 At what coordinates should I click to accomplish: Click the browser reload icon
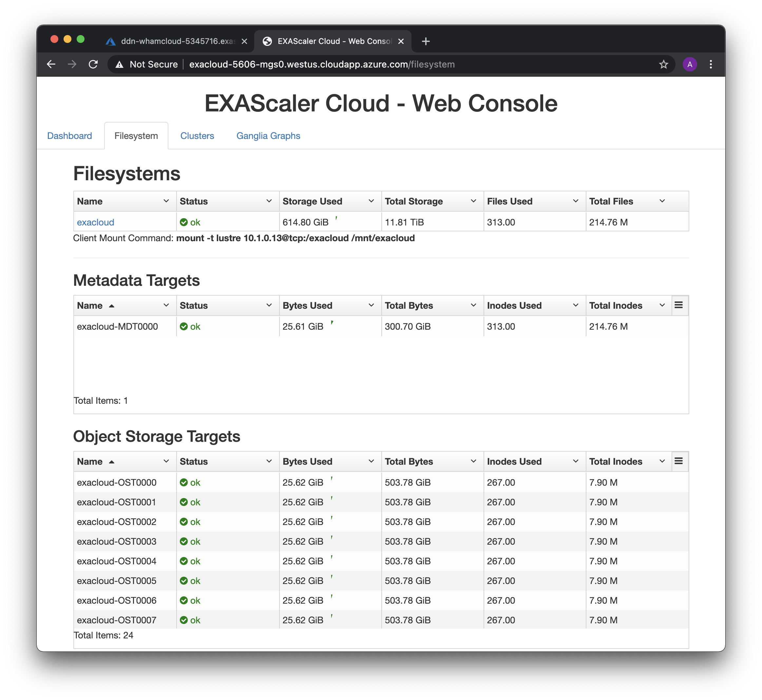(93, 64)
